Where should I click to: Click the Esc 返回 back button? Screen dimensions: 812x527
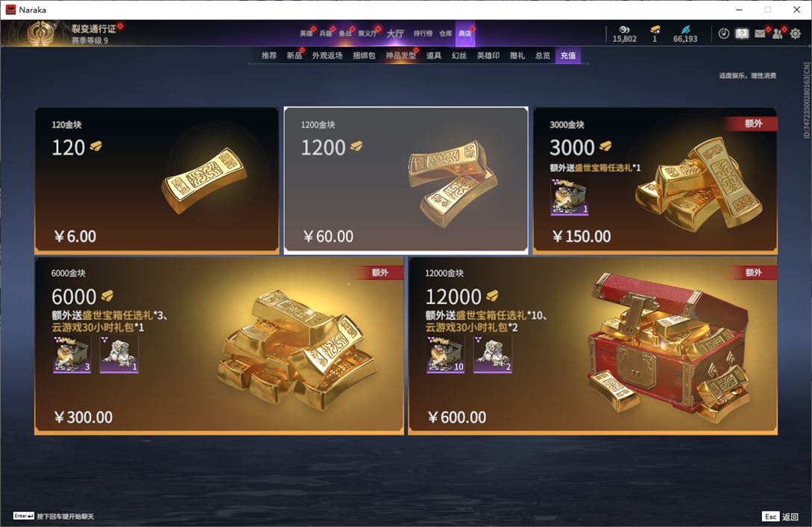(x=781, y=516)
